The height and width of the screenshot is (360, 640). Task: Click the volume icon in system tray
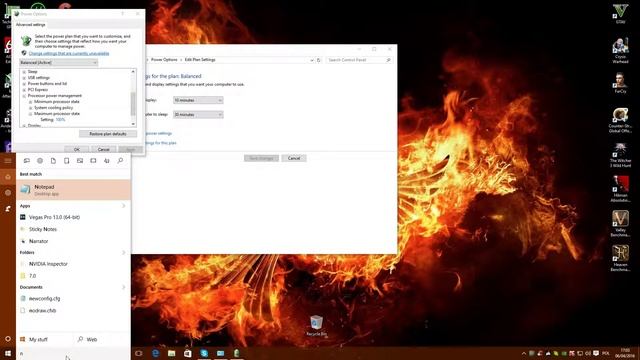(x=588, y=353)
